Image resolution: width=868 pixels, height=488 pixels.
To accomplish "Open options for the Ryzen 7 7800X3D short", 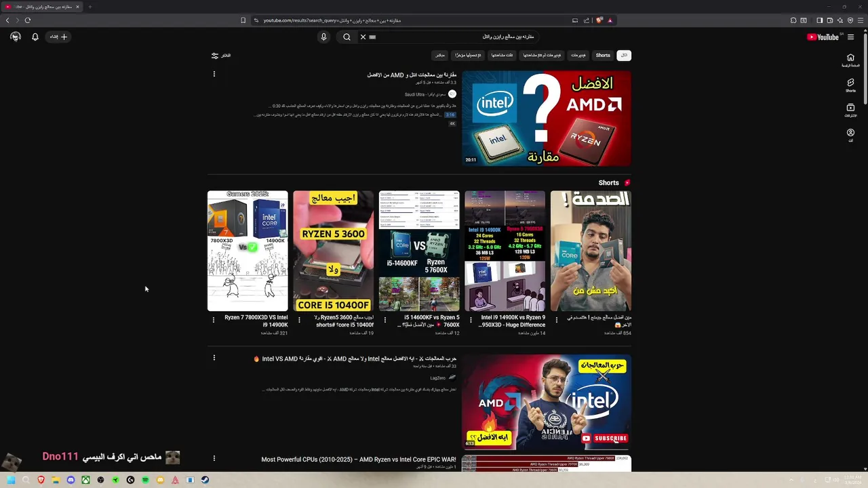I will tap(214, 320).
